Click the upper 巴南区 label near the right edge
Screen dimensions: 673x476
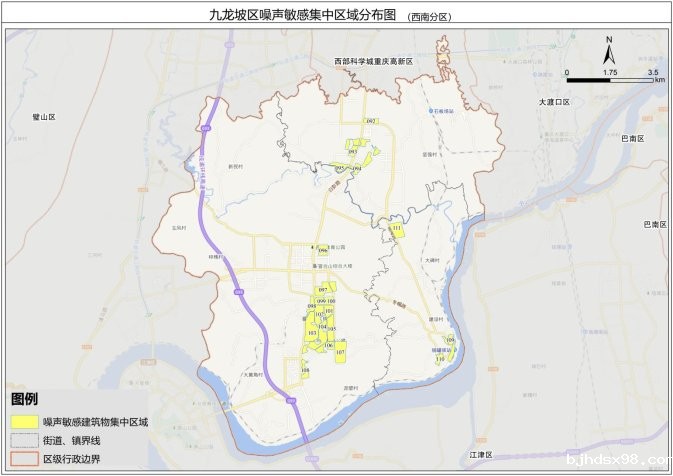click(632, 137)
